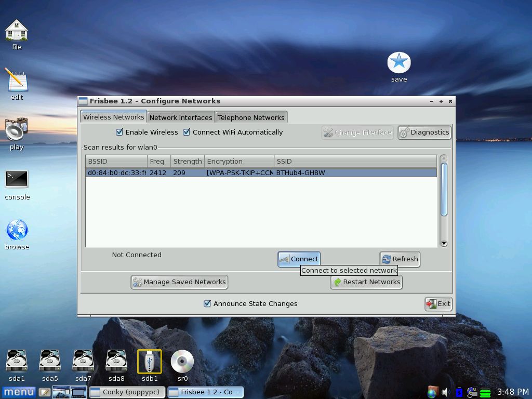Launch the edit text editor icon

point(17,81)
